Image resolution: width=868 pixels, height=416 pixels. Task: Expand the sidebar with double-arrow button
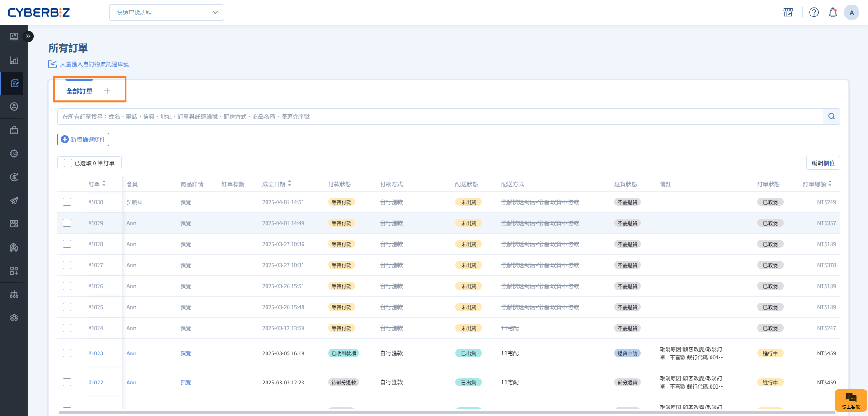click(28, 36)
